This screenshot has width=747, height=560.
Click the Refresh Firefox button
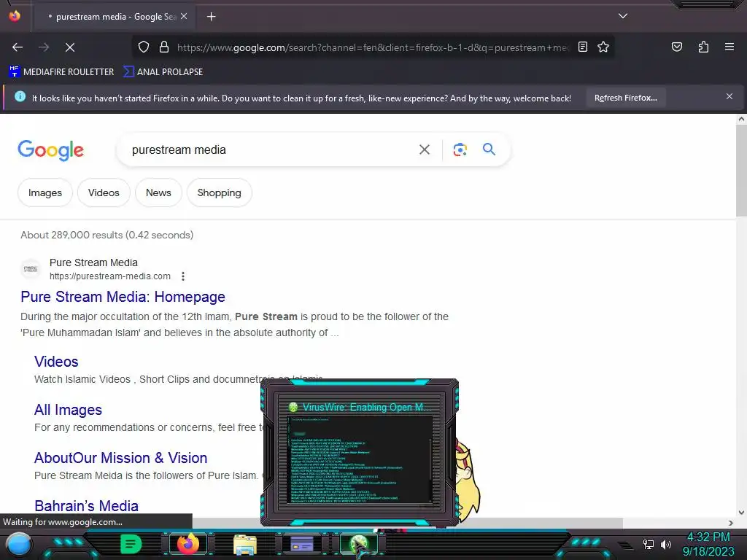(625, 98)
